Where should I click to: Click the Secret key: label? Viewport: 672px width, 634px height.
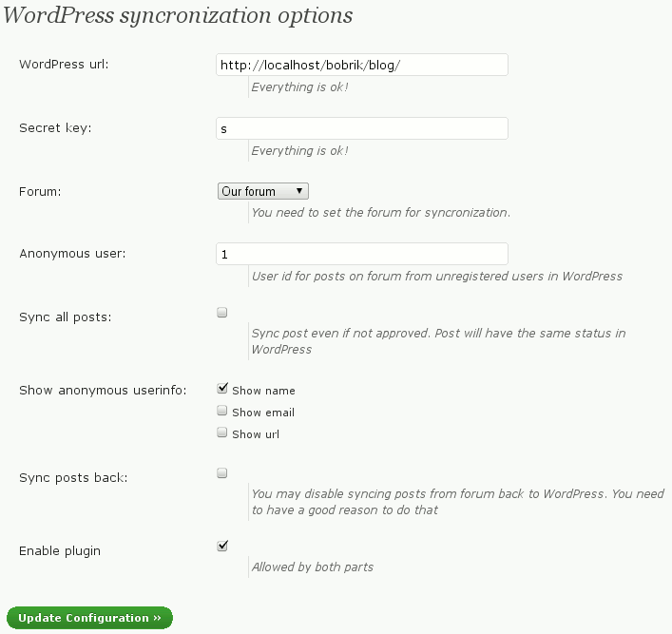(55, 127)
